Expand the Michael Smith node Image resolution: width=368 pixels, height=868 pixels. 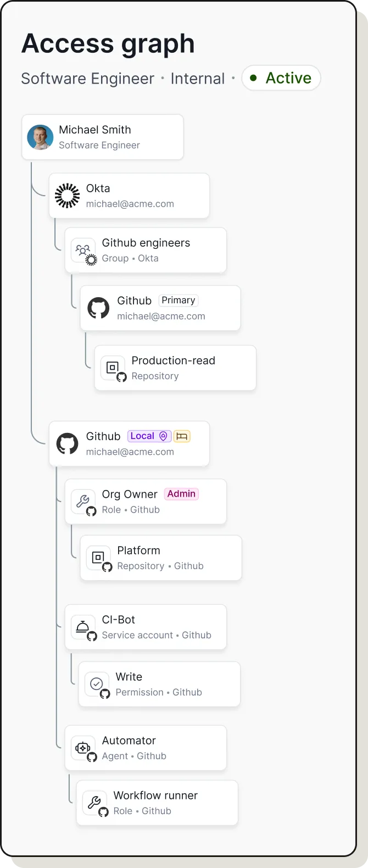(102, 136)
